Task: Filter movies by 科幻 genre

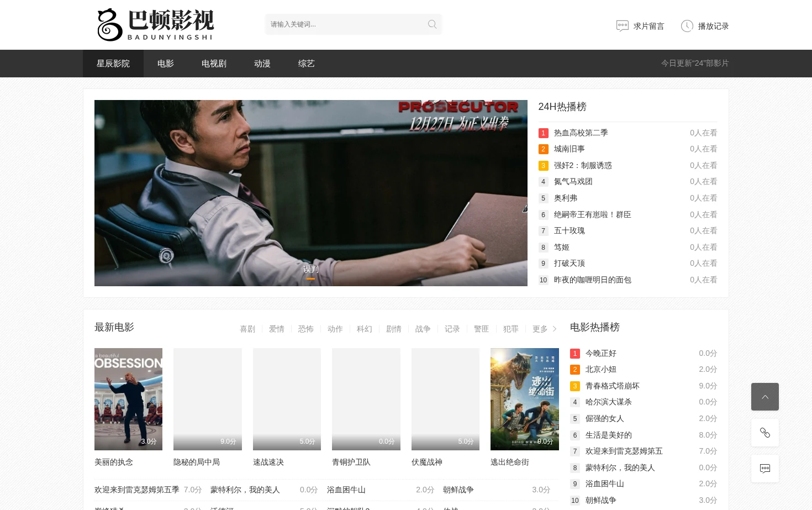Action: 365,329
